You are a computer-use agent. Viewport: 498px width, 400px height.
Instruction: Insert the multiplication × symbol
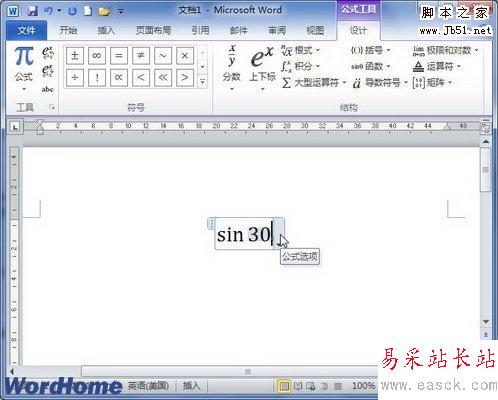pyautogui.click(x=185, y=56)
